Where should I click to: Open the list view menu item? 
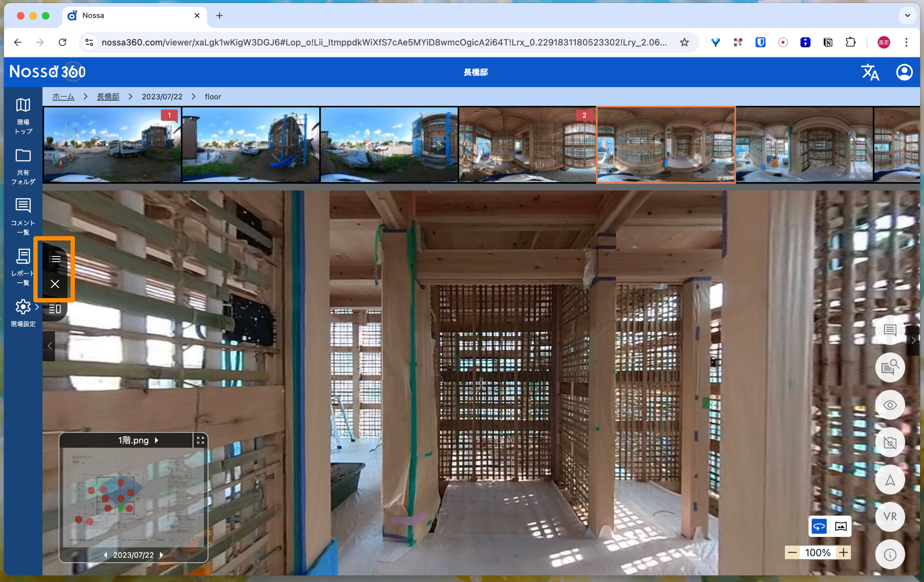(55, 259)
